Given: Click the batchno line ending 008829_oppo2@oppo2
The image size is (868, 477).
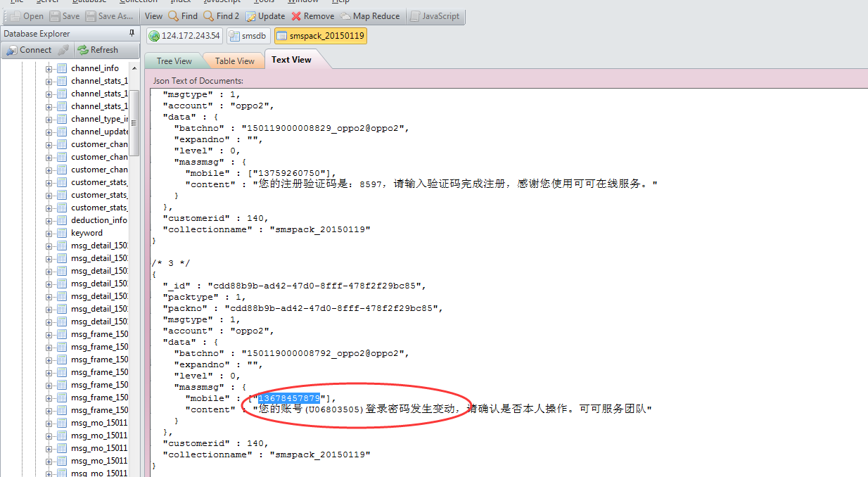Looking at the screenshot, I should coord(291,128).
